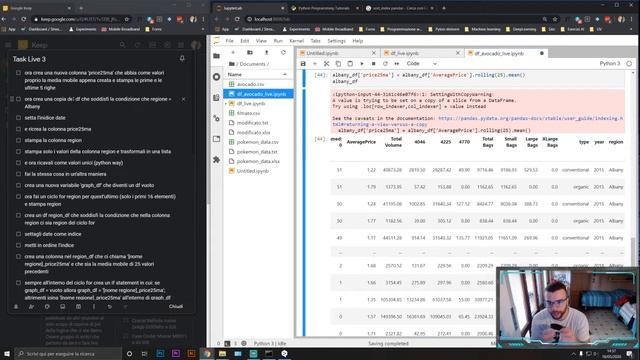Click kernel status circle next to Python 3
The height and width of the screenshot is (360, 640).
click(x=629, y=64)
